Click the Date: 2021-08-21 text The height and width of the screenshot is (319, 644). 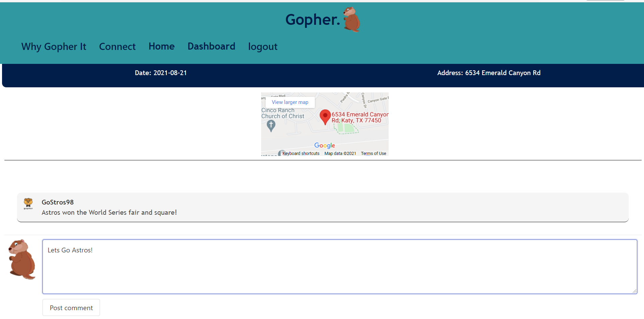(x=161, y=73)
